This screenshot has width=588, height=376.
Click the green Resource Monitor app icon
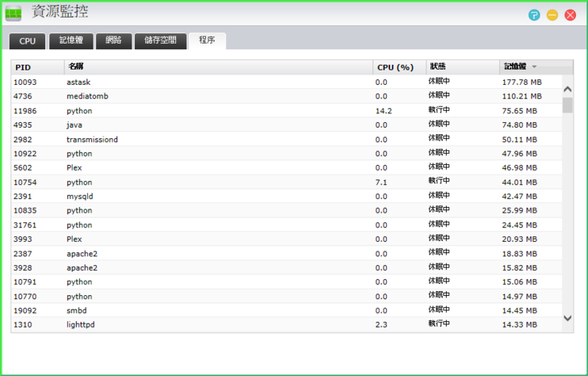(x=13, y=14)
